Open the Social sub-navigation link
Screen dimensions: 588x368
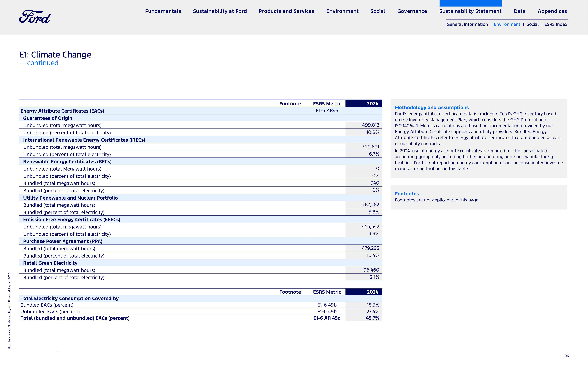pos(532,24)
